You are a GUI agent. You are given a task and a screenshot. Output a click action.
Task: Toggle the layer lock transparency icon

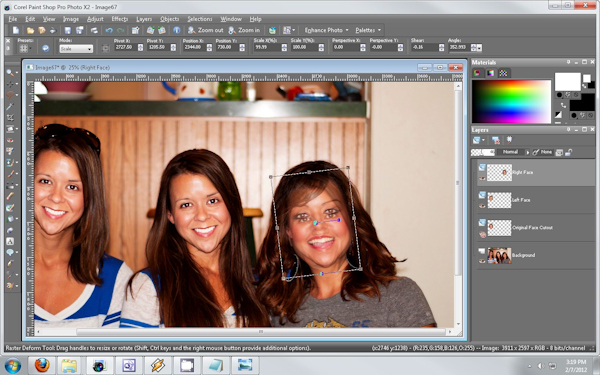pos(569,152)
